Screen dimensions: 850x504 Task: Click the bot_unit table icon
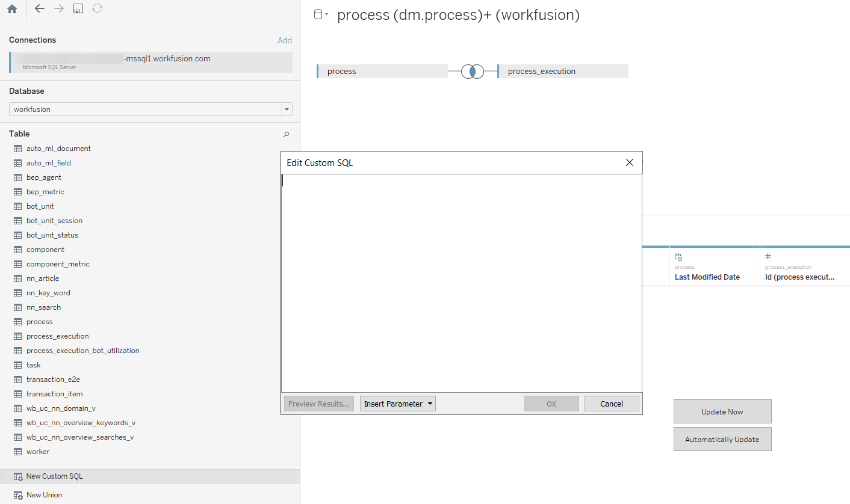click(x=17, y=206)
